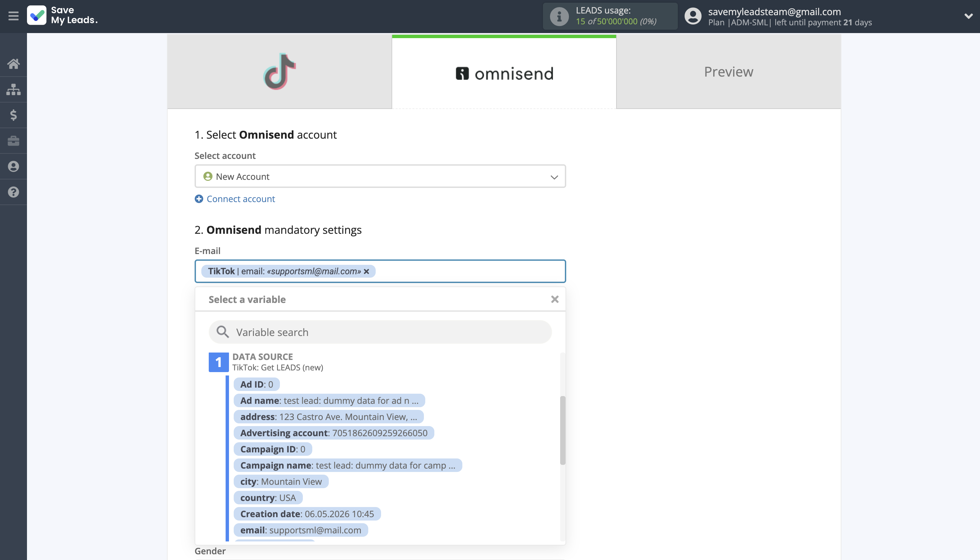Select the Ad name variable
980x560 pixels.
tap(329, 400)
